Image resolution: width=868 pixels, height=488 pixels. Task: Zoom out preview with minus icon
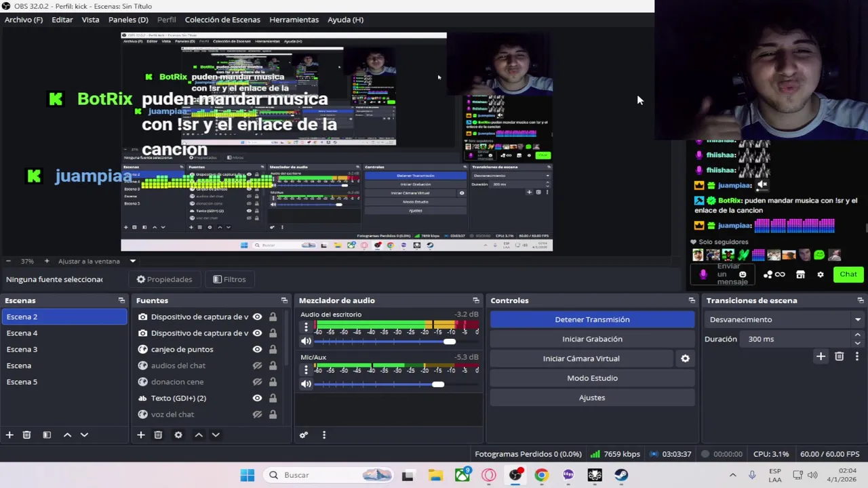tap(8, 261)
